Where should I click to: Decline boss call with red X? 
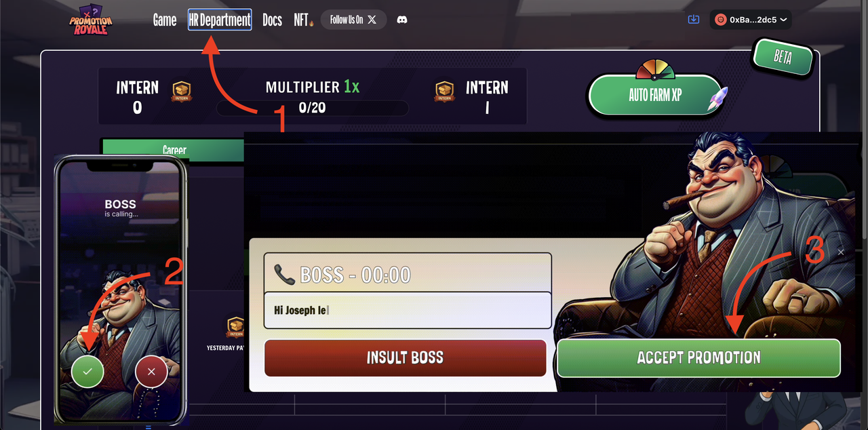151,371
